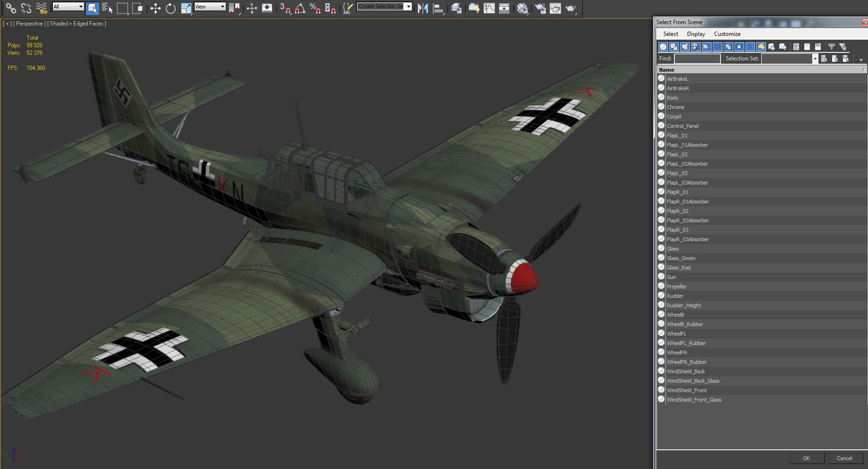The width and height of the screenshot is (868, 469).
Task: Click the Invert Selection icon in Select From Scene
Action: point(818,47)
